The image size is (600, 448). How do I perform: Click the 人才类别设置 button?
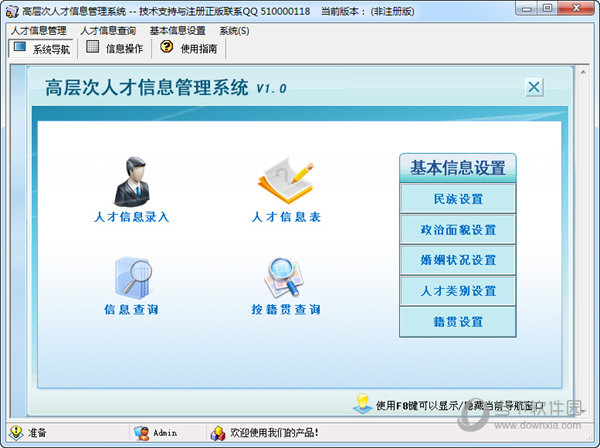tap(458, 291)
